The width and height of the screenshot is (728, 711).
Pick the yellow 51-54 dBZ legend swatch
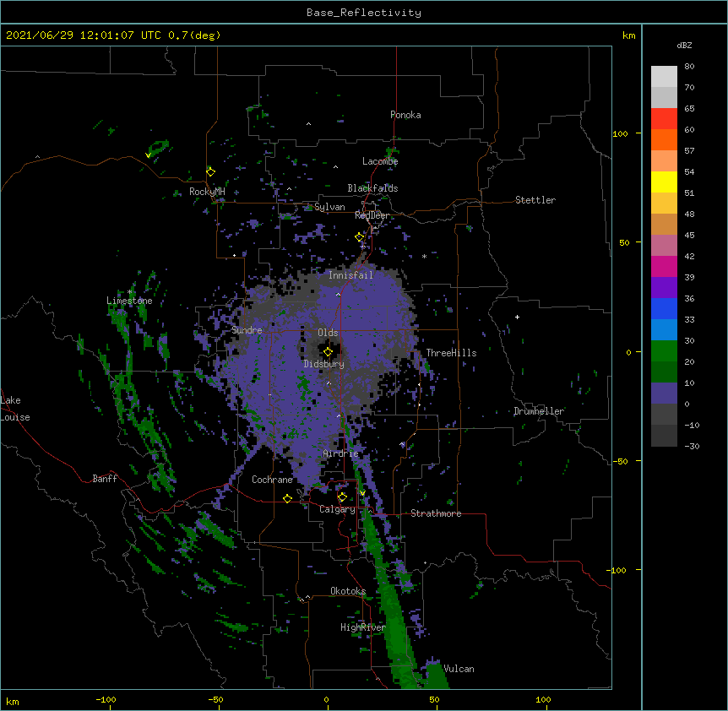[x=664, y=182]
